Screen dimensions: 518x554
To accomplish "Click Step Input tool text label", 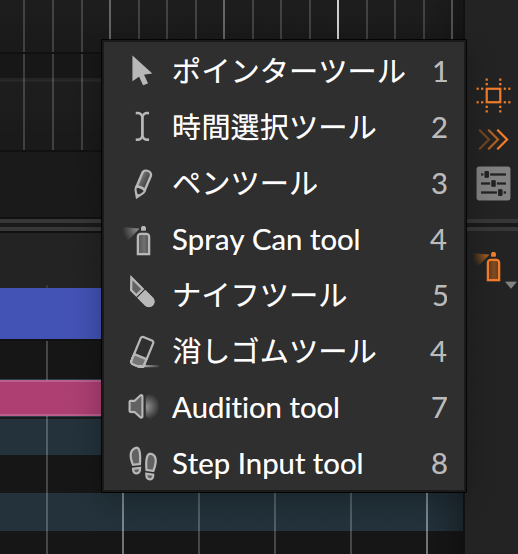I will [x=267, y=464].
